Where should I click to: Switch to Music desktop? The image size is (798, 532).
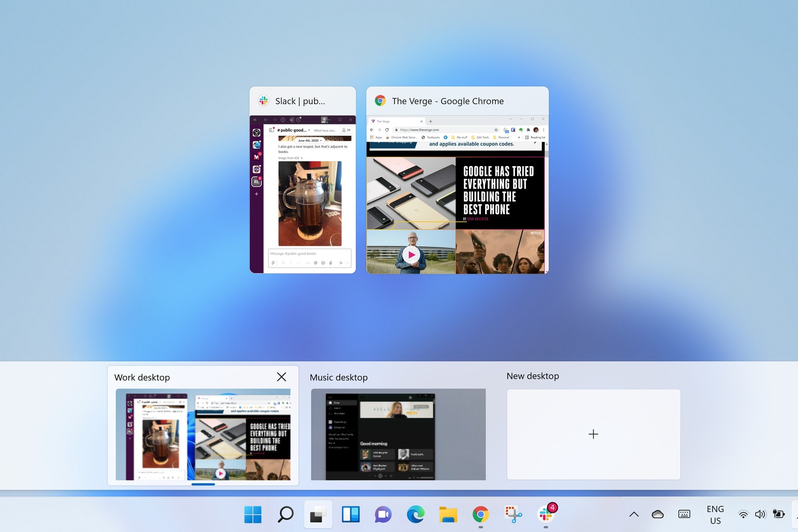tap(398, 434)
